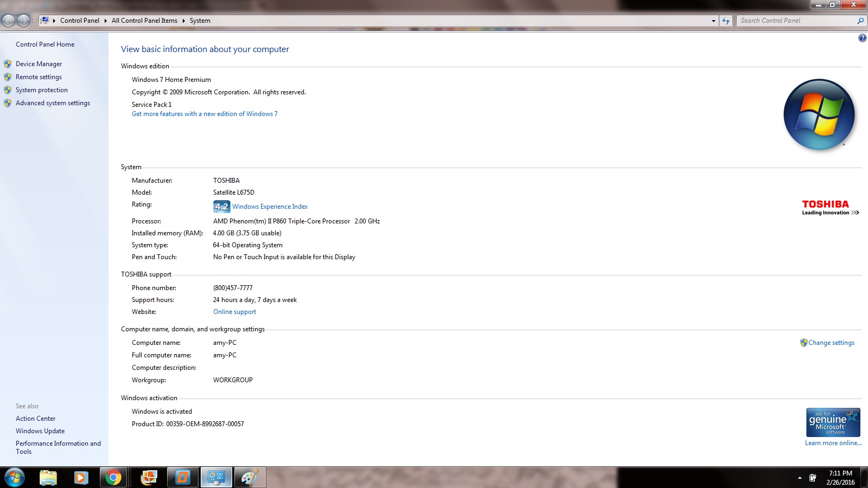The image size is (868, 488).
Task: Click the refresh button beside address bar
Action: pyautogui.click(x=726, y=21)
